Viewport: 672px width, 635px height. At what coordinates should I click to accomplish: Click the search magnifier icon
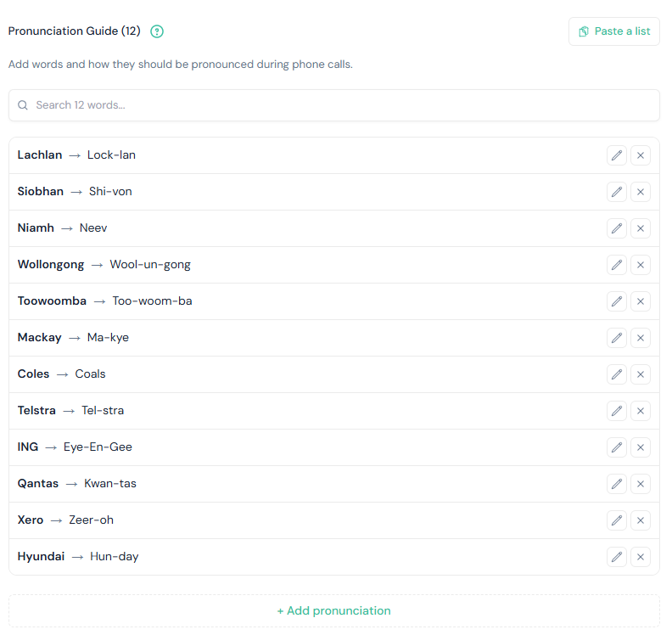(23, 105)
